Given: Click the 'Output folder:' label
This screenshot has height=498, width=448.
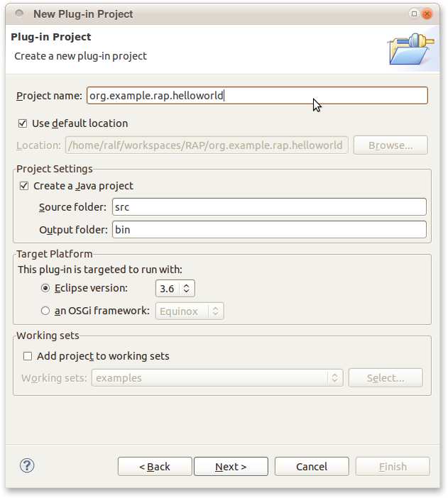Looking at the screenshot, I should 73,230.
